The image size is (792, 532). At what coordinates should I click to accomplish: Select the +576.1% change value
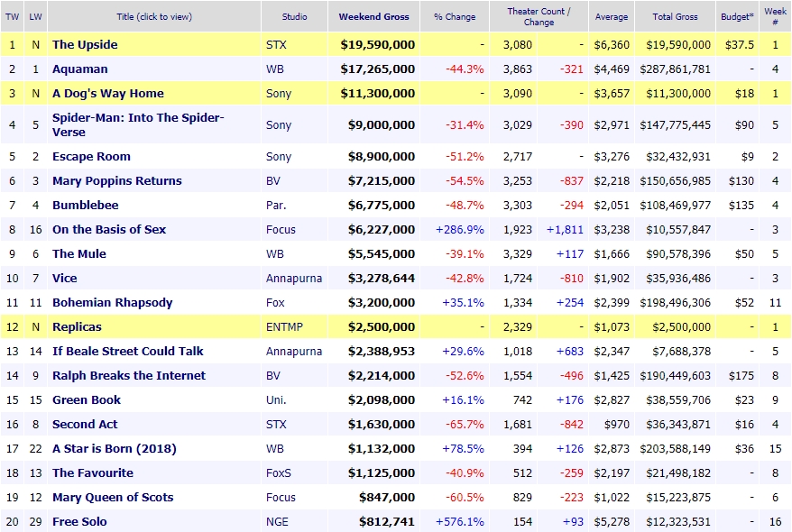460,521
